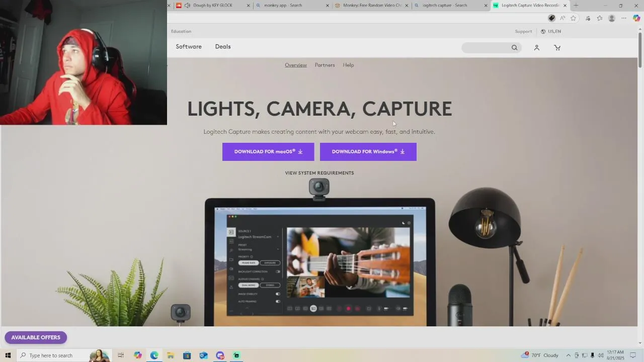Add page to favorites with star icon

pyautogui.click(x=573, y=18)
